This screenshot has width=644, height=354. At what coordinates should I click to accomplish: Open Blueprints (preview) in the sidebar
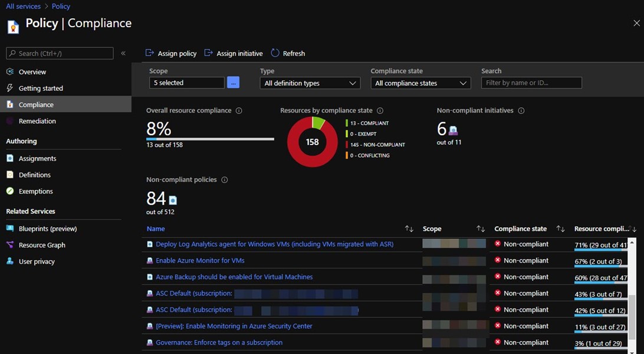coord(47,228)
